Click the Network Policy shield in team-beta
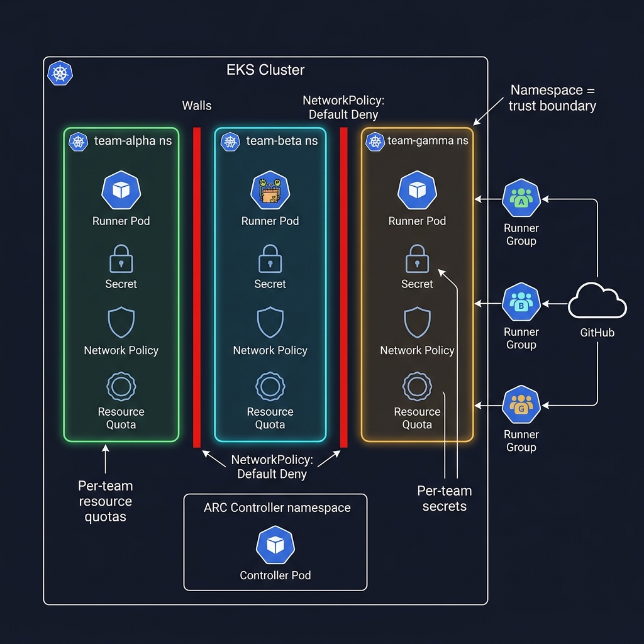This screenshot has width=644, height=644. 270,322
